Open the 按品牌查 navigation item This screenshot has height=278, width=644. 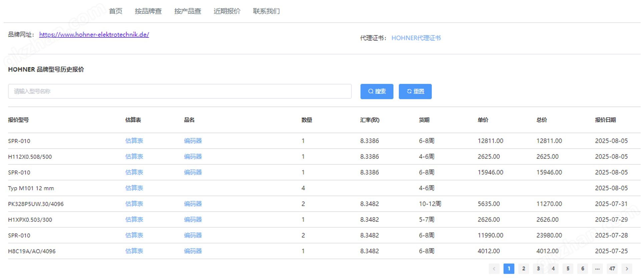tap(148, 11)
